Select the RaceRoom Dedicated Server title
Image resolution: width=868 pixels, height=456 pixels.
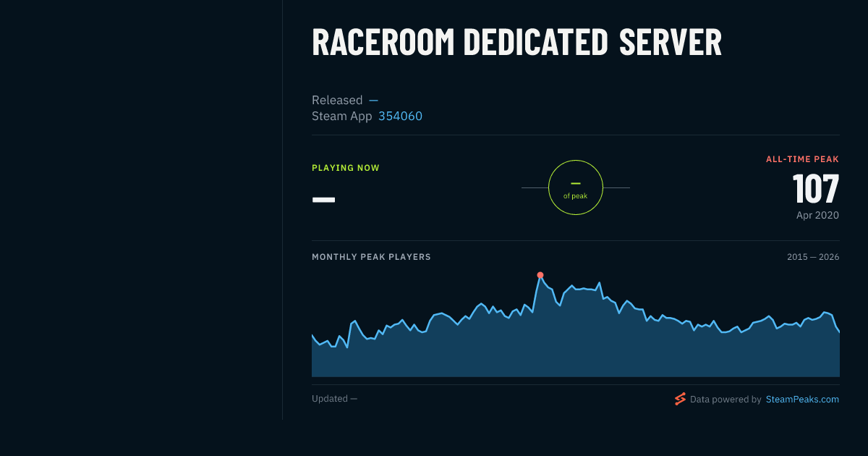[x=516, y=42]
